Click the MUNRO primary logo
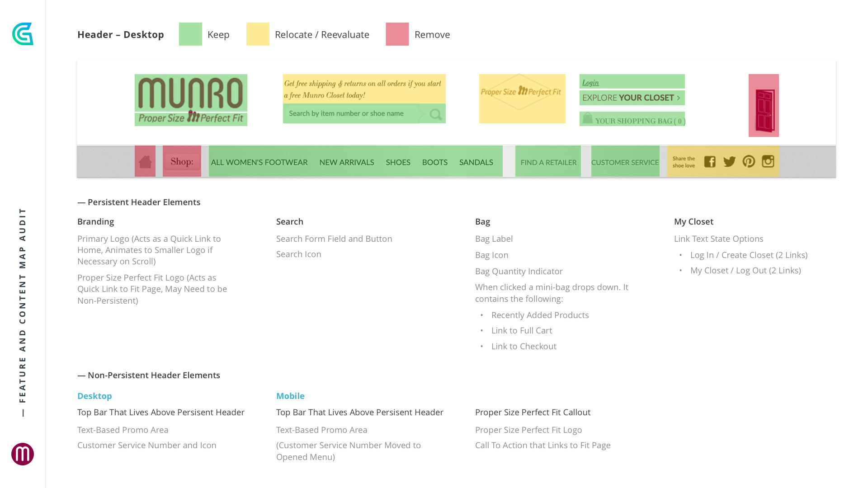 tap(191, 93)
